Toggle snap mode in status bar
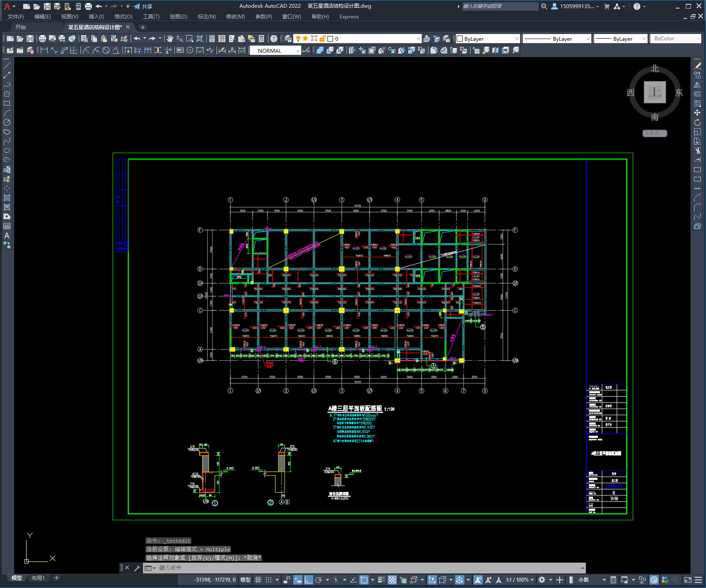706x588 pixels. 269,580
